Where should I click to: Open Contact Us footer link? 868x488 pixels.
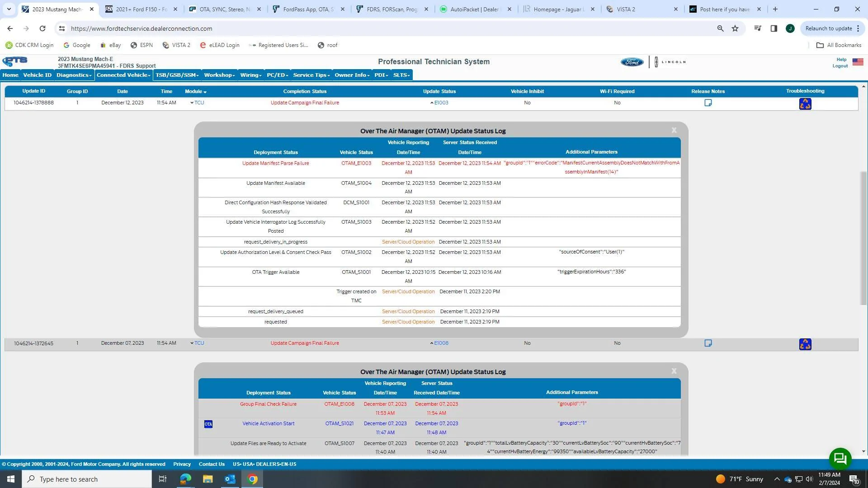(212, 464)
